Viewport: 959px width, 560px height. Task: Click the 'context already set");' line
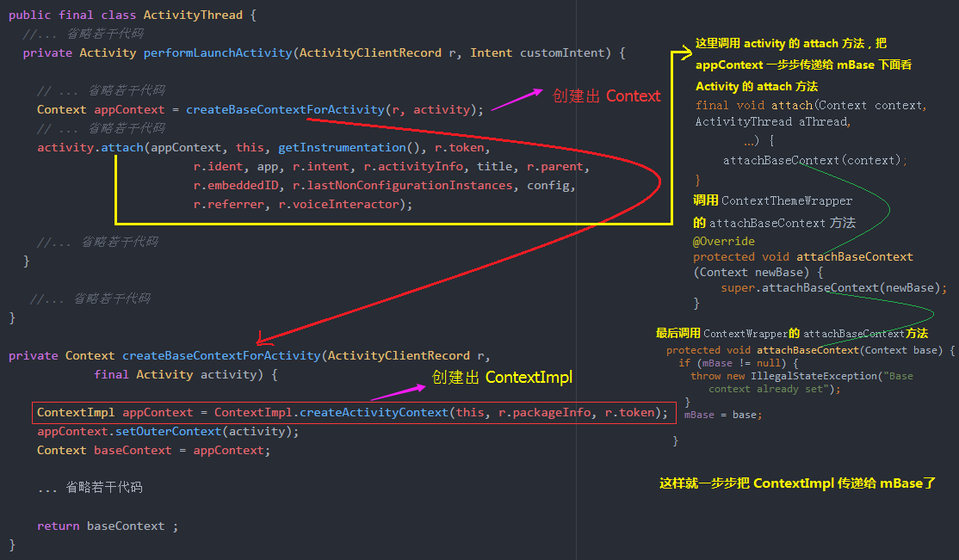point(774,388)
